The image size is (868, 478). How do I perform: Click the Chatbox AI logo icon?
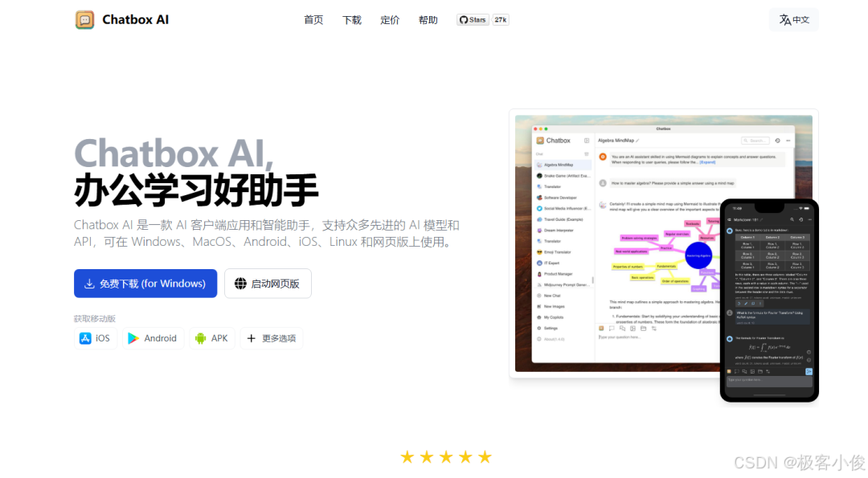[x=84, y=20]
